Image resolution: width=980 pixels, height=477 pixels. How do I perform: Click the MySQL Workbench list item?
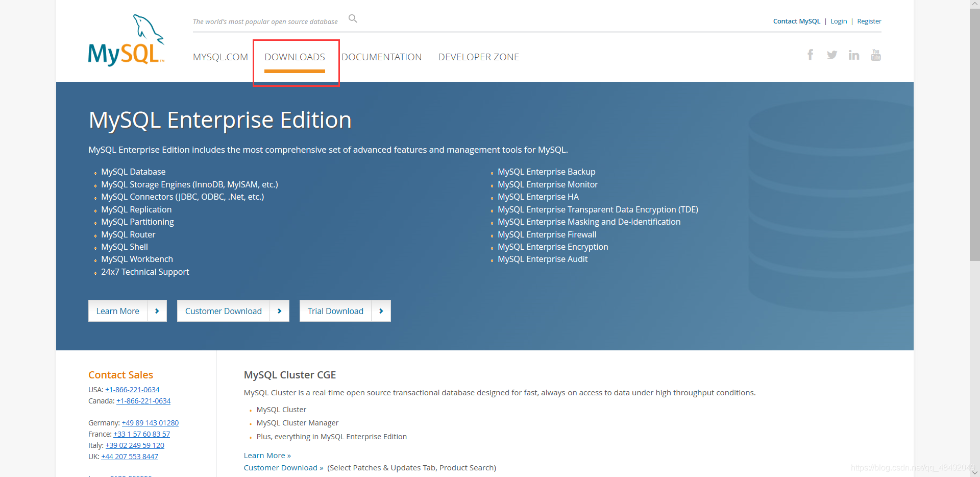tap(137, 259)
